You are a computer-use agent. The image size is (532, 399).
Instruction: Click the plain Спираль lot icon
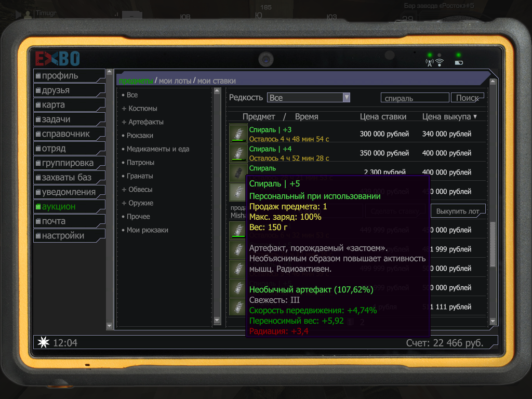pos(238,172)
